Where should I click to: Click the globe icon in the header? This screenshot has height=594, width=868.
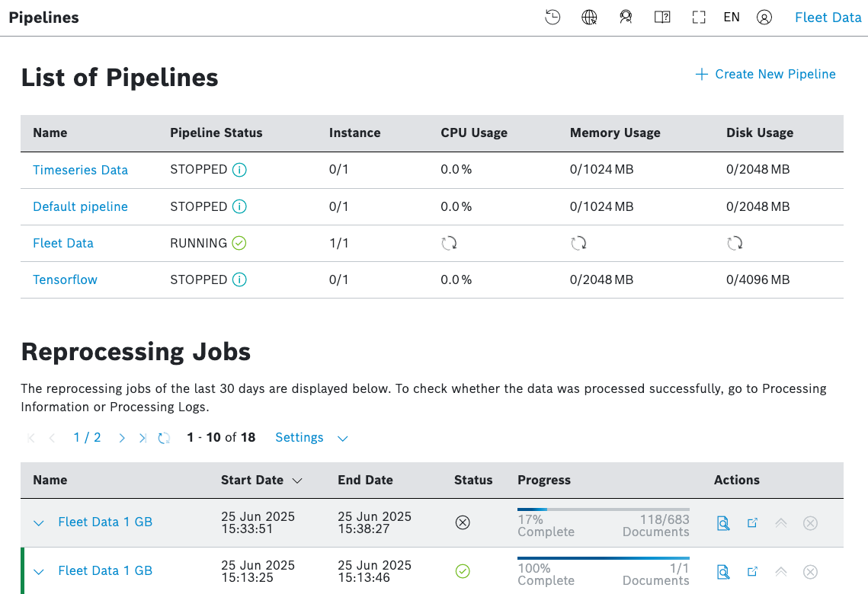[x=589, y=18]
